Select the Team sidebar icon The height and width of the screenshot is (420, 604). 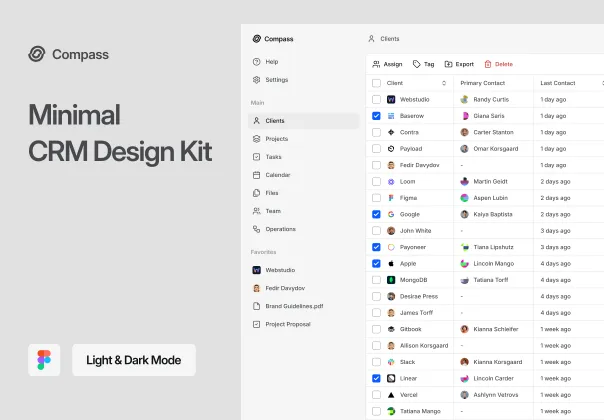[257, 211]
